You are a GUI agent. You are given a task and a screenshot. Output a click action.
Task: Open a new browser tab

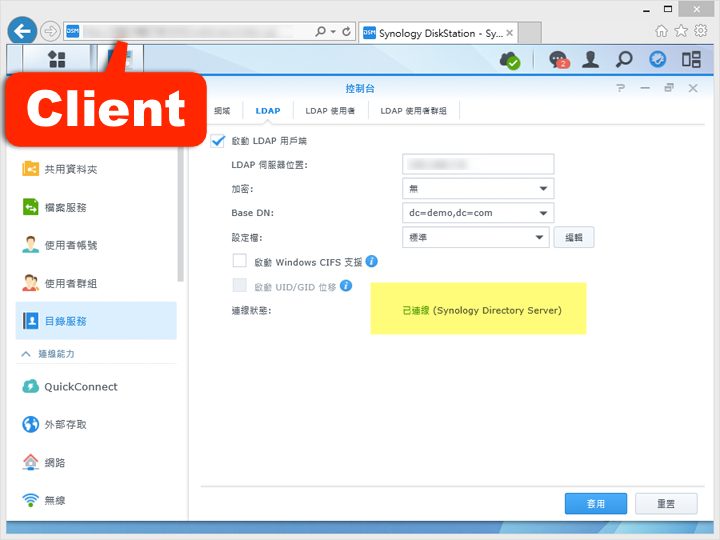tap(530, 33)
